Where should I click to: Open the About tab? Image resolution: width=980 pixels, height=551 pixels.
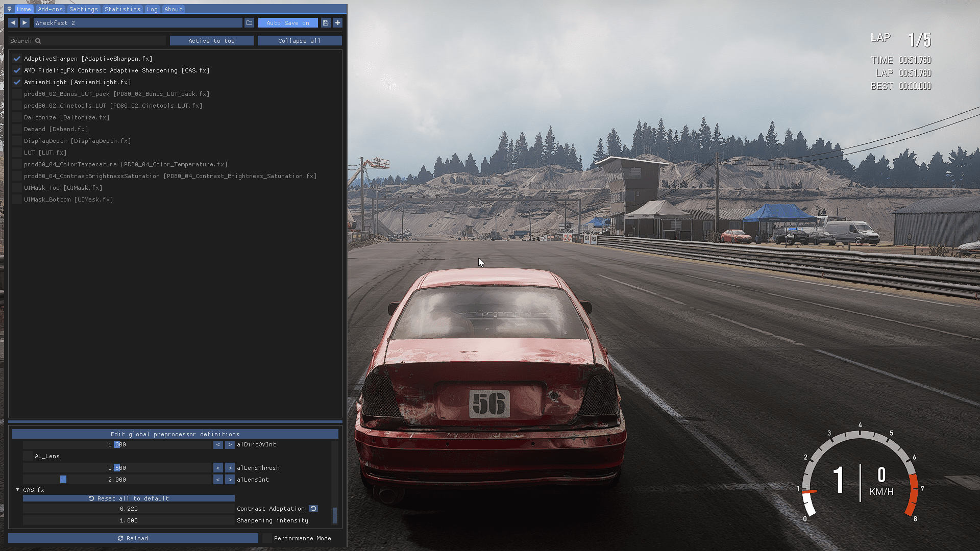173,9
